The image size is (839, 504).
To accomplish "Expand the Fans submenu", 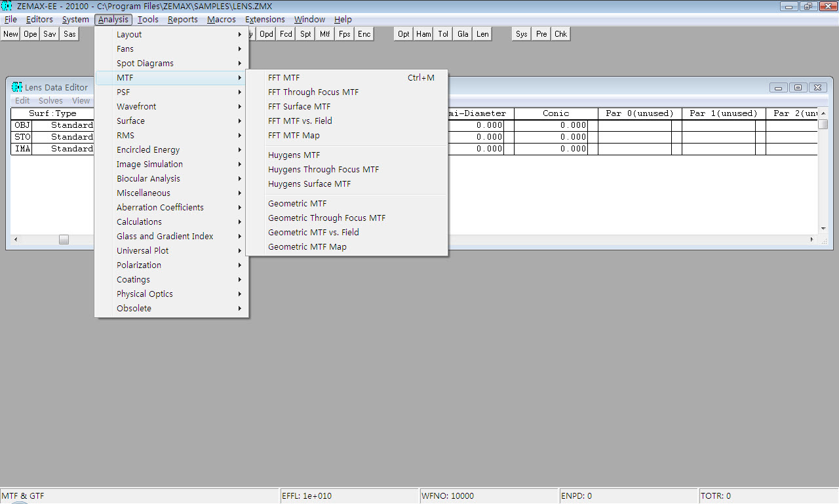I will point(172,48).
